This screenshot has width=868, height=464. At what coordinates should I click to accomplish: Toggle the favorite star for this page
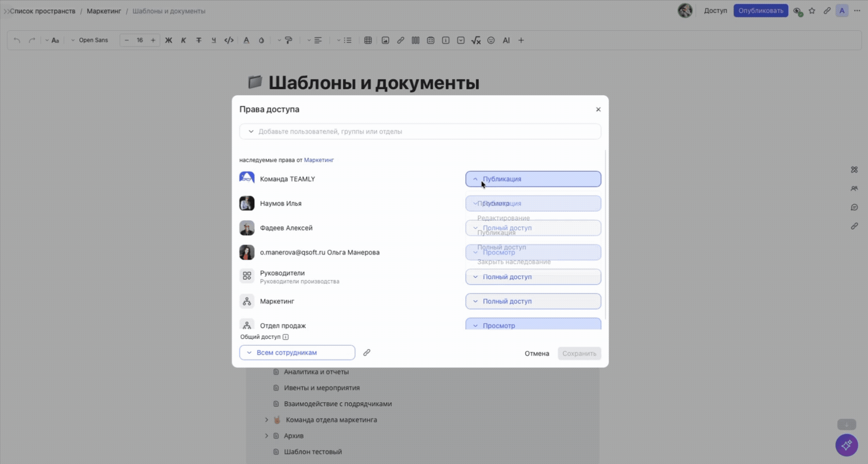(812, 11)
